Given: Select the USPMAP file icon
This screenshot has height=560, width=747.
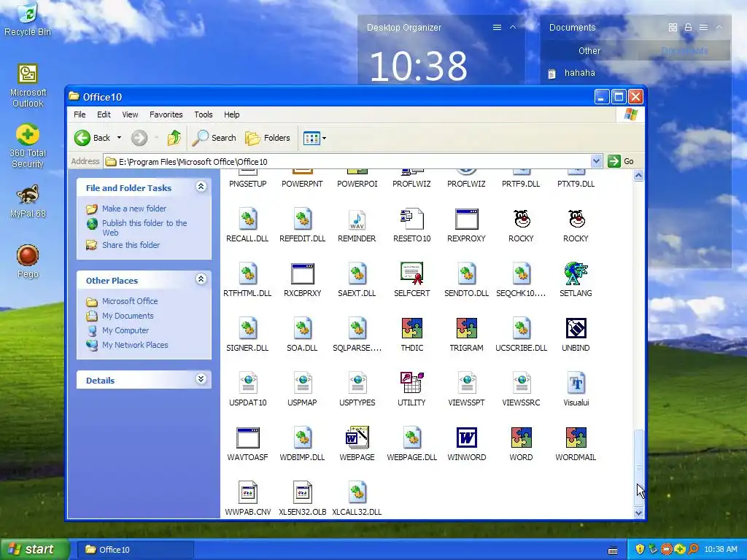Looking at the screenshot, I should (302, 383).
